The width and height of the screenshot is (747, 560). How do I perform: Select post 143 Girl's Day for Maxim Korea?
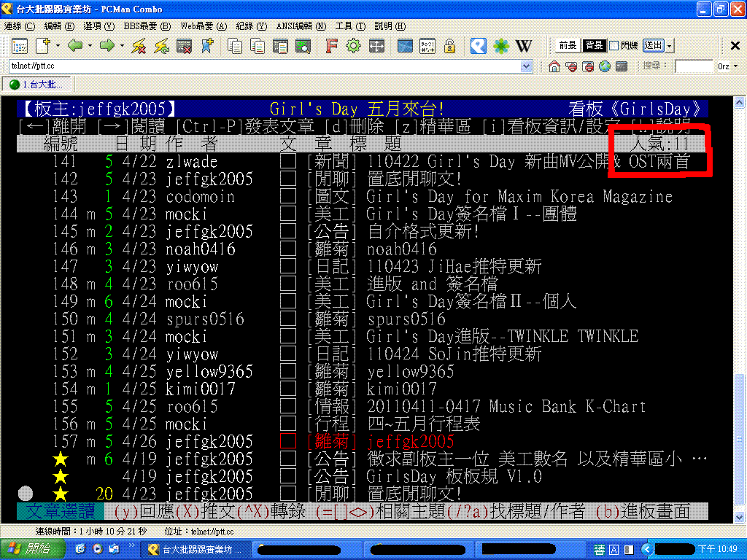(x=362, y=197)
